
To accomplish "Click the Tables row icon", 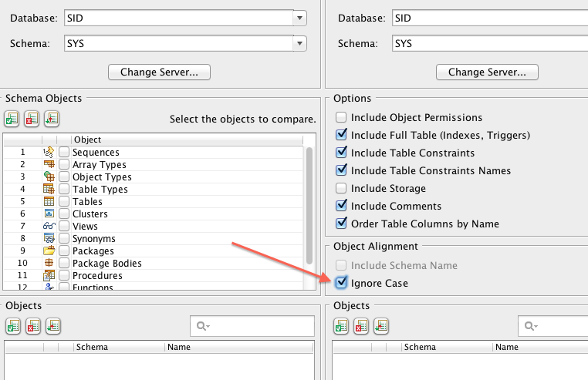I will pyautogui.click(x=49, y=201).
